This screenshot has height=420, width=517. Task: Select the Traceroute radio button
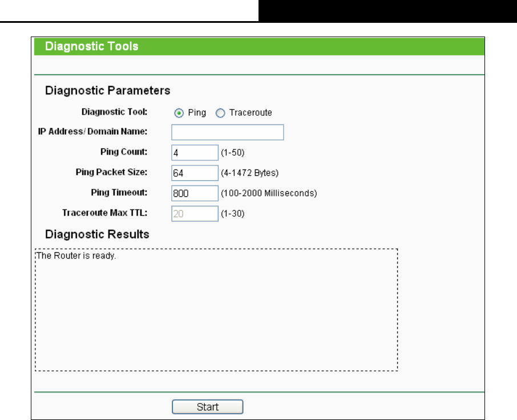(220, 113)
